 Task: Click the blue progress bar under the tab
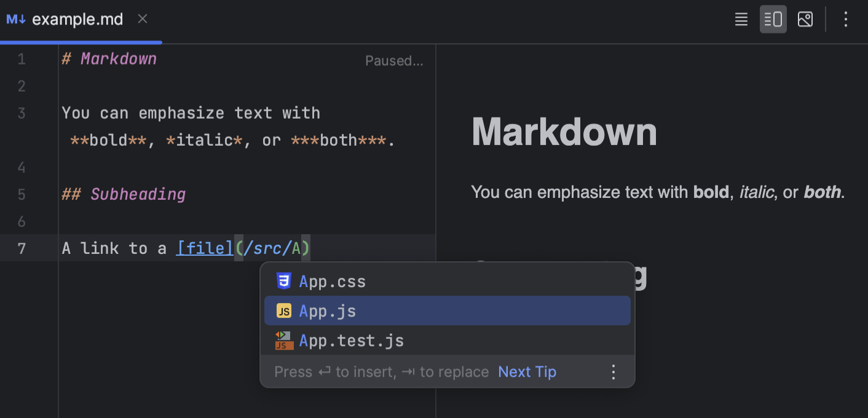click(x=80, y=42)
